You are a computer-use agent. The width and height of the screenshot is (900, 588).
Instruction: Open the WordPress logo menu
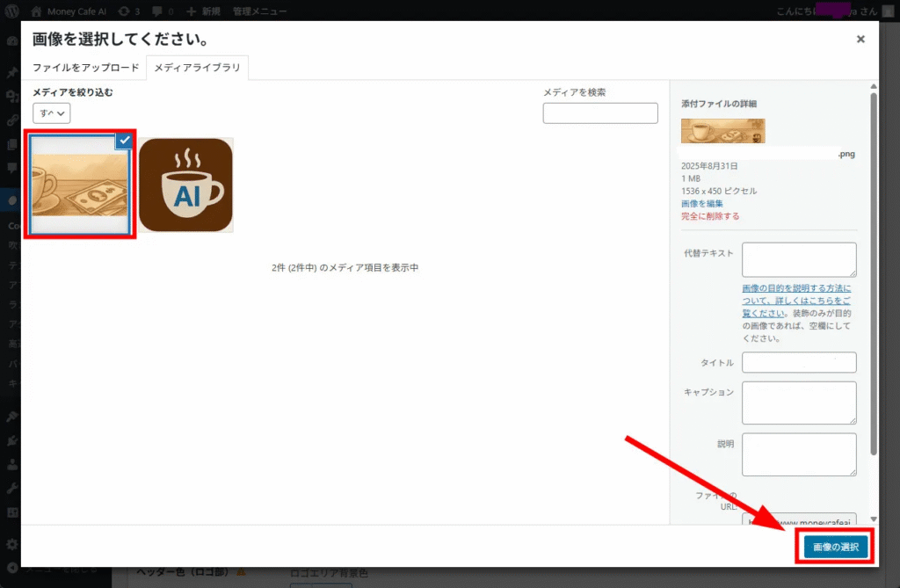11,11
